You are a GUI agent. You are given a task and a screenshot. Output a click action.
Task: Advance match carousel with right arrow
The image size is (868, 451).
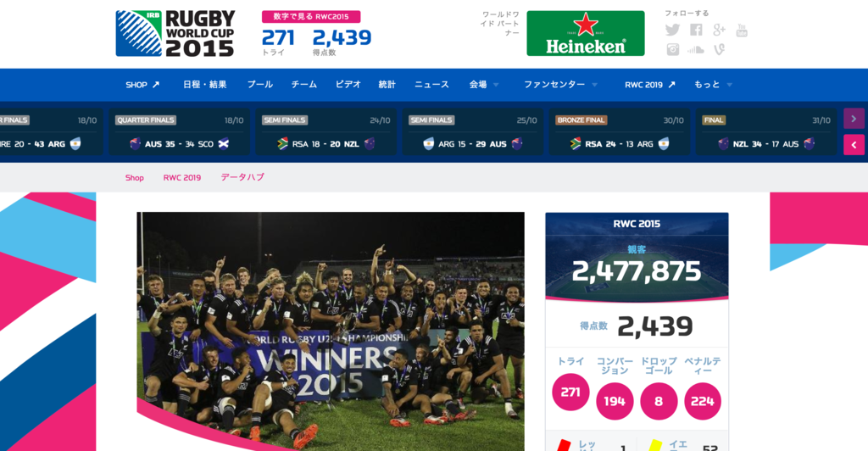(x=854, y=119)
